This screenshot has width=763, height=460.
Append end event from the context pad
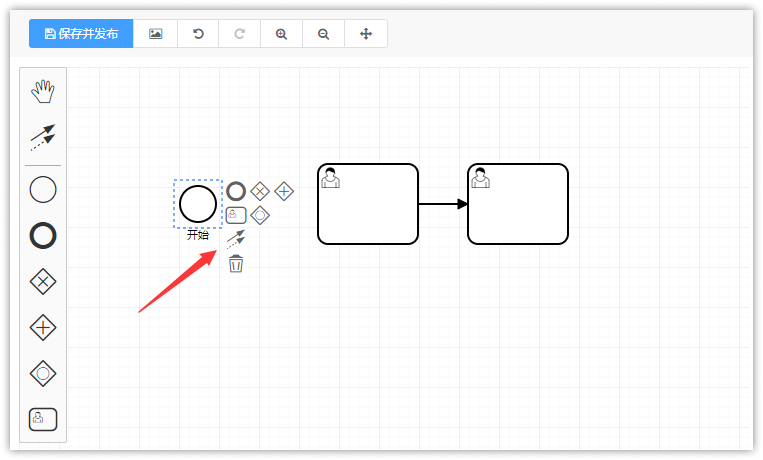tap(236, 191)
